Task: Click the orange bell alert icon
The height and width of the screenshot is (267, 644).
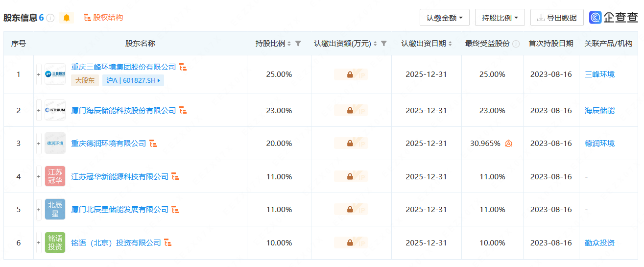Action: pos(67,18)
